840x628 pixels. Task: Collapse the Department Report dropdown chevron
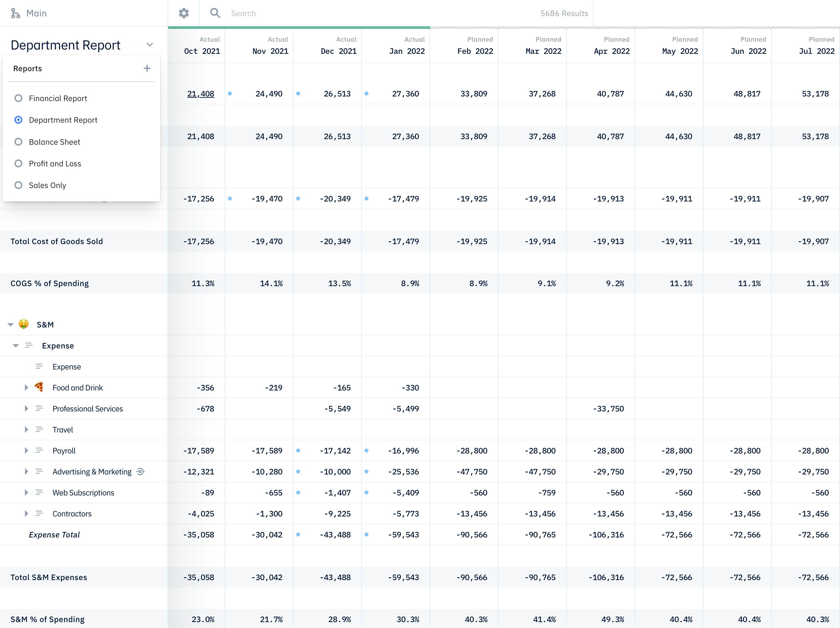point(150,45)
